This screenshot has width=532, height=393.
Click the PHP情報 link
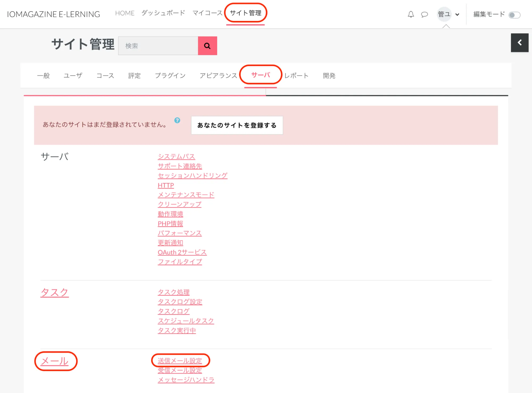pos(170,224)
